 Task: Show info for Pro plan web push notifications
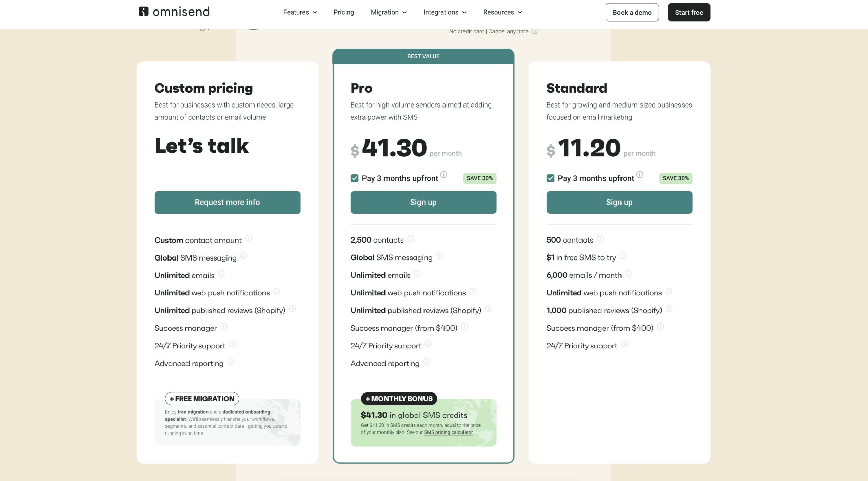click(x=473, y=291)
